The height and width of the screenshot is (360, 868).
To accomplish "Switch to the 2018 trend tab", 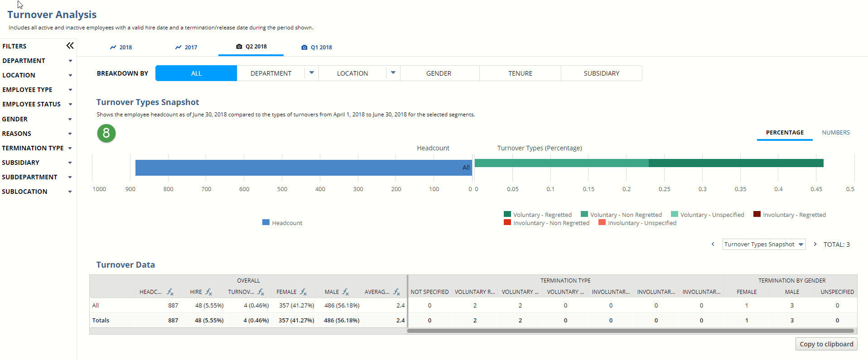I will [121, 47].
